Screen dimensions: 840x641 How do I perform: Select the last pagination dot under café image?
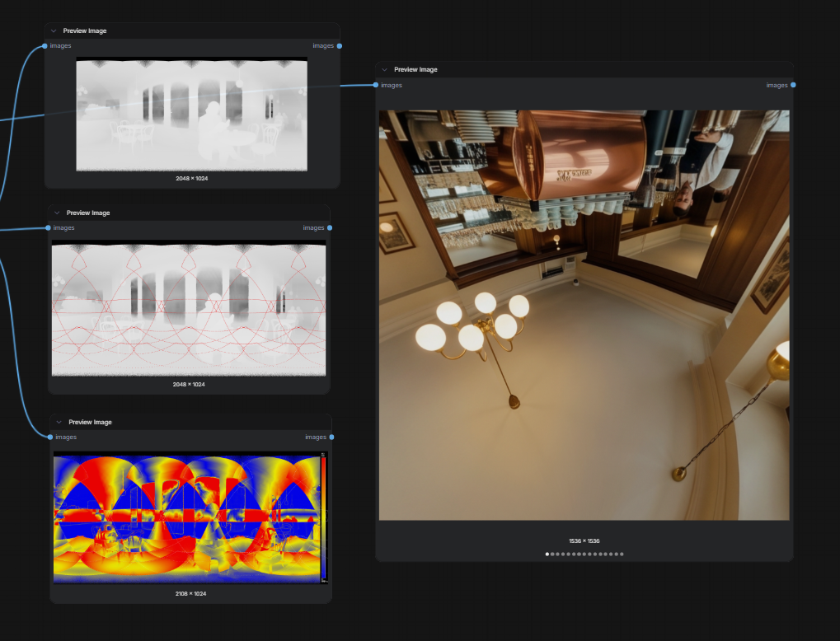pos(622,554)
